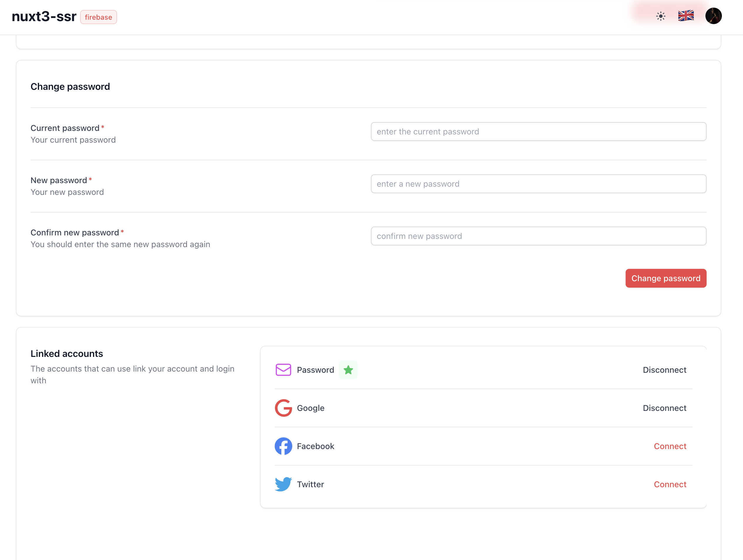743x560 pixels.
Task: Click Change password button
Action: [x=666, y=278]
